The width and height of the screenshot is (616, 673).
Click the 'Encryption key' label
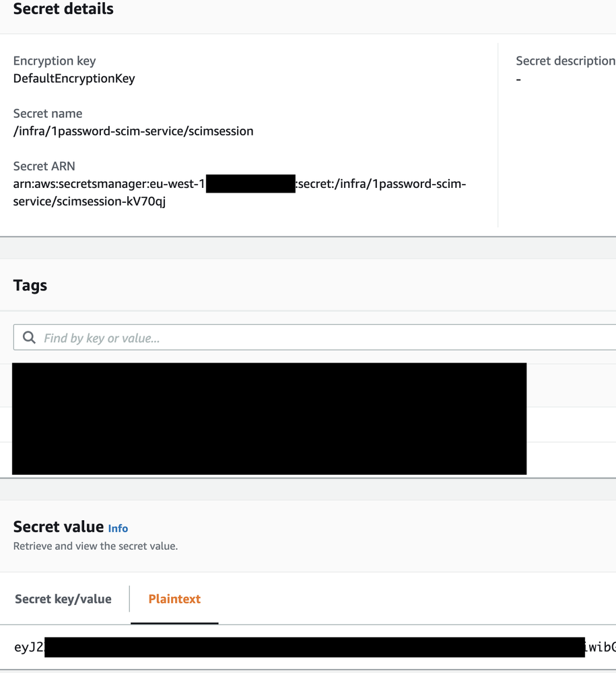tap(55, 61)
